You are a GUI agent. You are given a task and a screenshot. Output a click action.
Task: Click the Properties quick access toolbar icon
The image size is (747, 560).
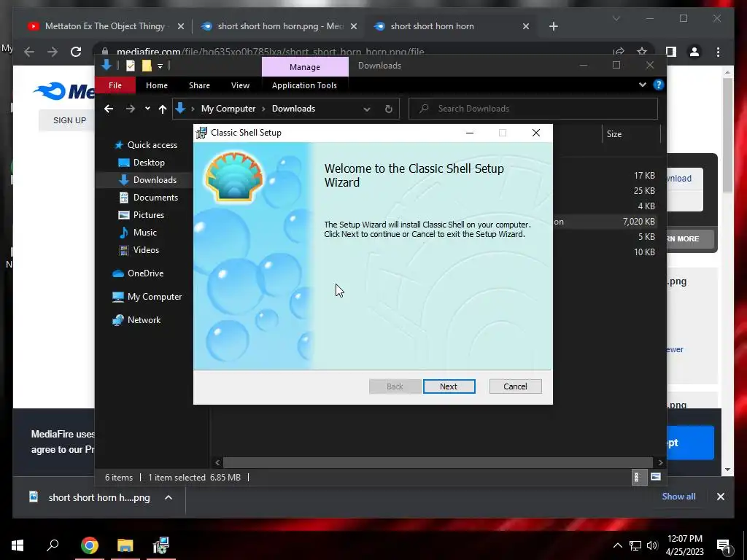point(131,66)
